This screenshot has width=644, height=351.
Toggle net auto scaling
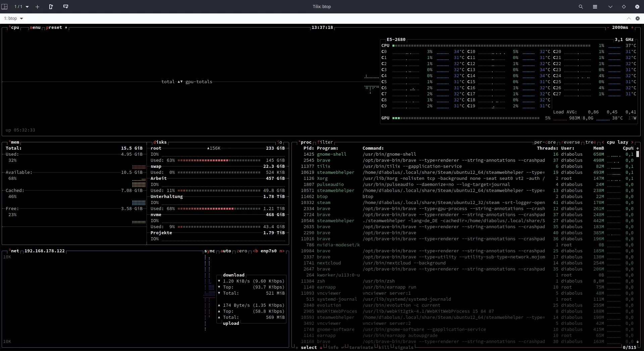pos(226,251)
